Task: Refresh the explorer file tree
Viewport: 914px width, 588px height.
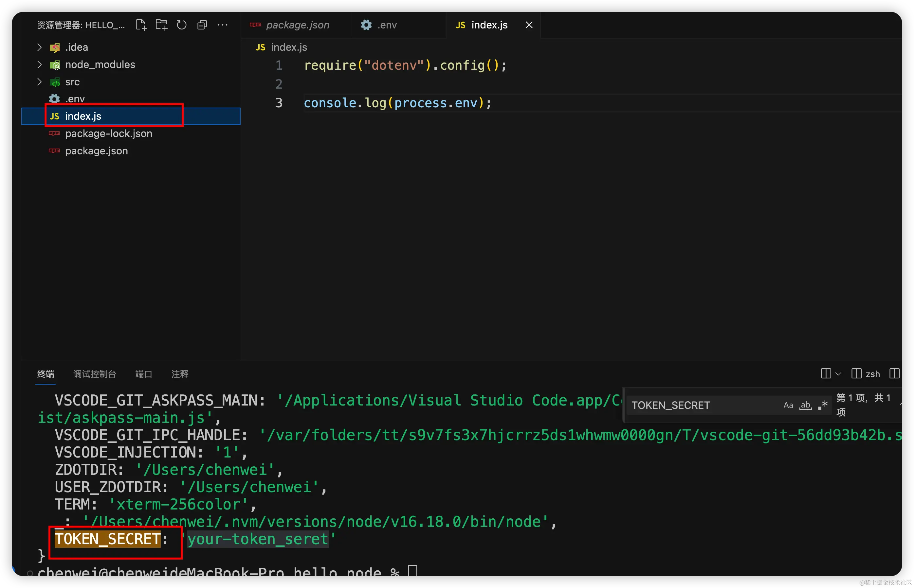Action: 181,25
